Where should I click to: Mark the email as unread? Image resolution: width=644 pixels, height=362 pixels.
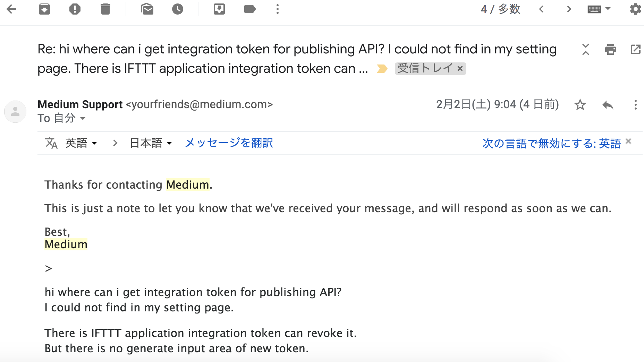(x=147, y=9)
